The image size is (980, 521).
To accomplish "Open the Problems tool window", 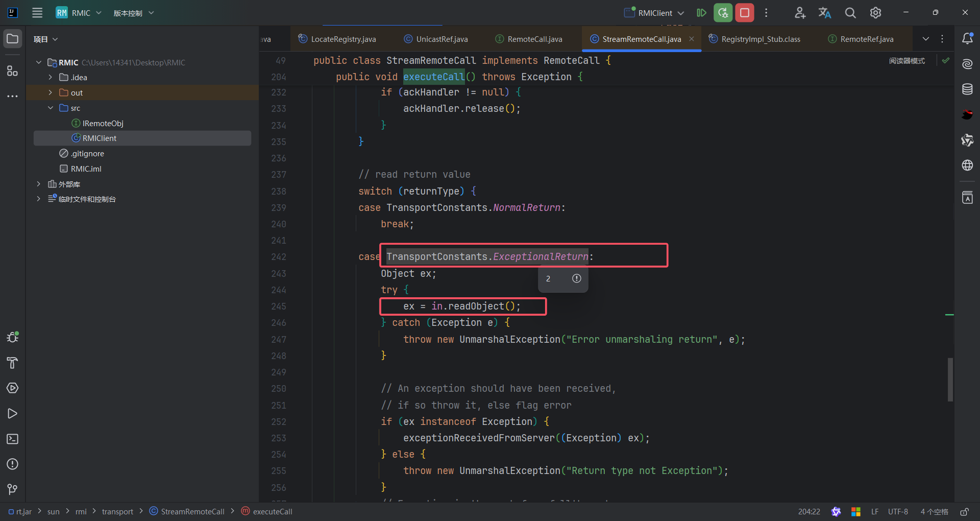I will [13, 464].
